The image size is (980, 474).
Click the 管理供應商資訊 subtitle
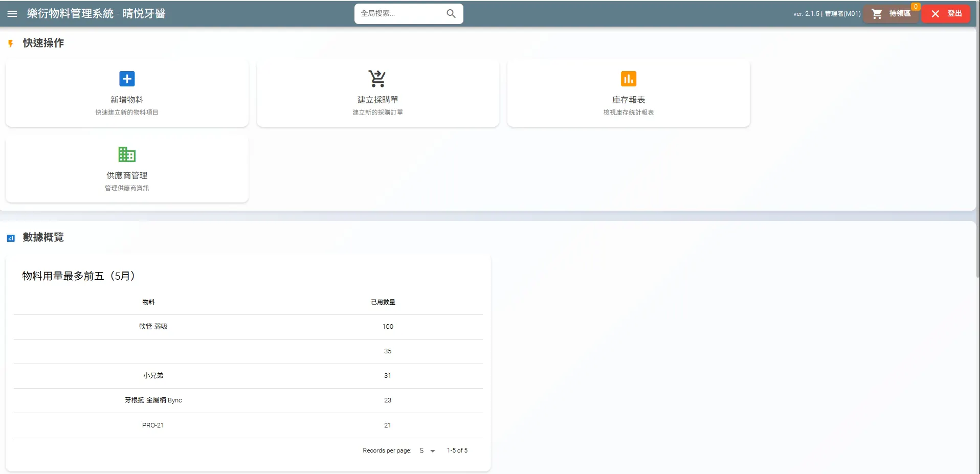point(127,188)
